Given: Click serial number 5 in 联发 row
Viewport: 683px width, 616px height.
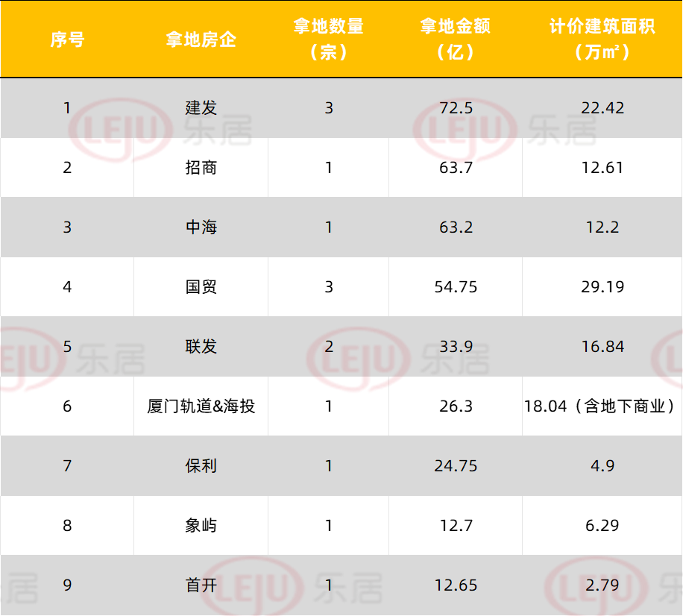Looking at the screenshot, I should pyautogui.click(x=67, y=346).
